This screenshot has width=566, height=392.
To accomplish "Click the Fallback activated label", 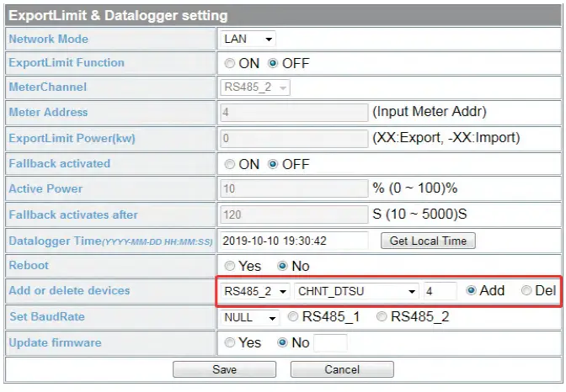I will [60, 164].
